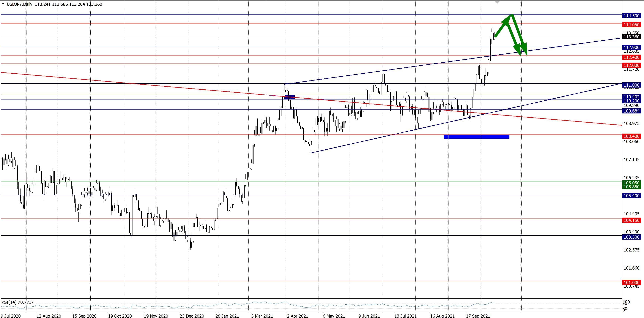This screenshot has width=644, height=318.
Task: Click the 9 Jul 2020 date label
Action: pos(11,316)
